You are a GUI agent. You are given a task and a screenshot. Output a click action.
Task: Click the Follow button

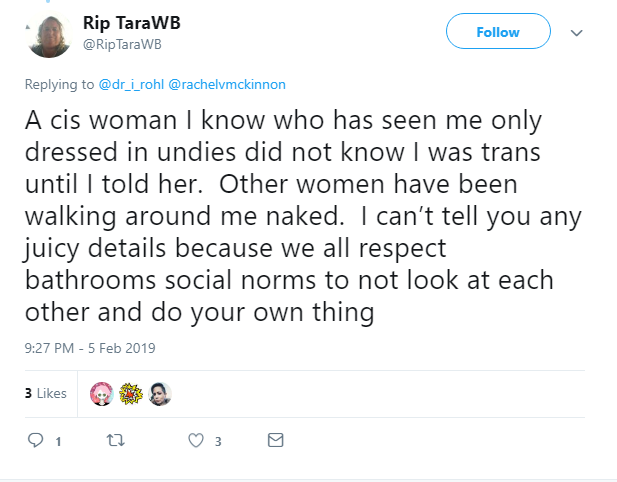point(498,31)
